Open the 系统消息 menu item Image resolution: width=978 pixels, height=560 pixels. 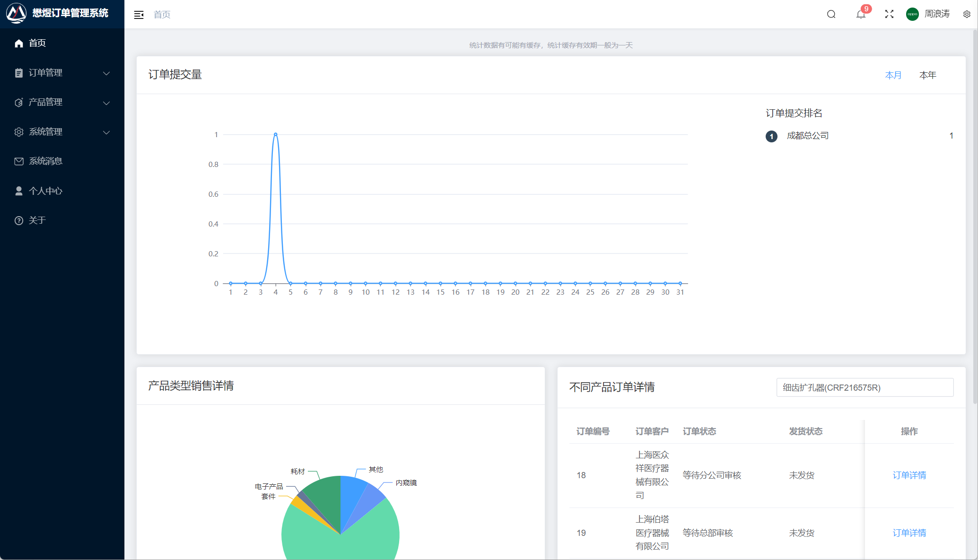click(x=62, y=161)
